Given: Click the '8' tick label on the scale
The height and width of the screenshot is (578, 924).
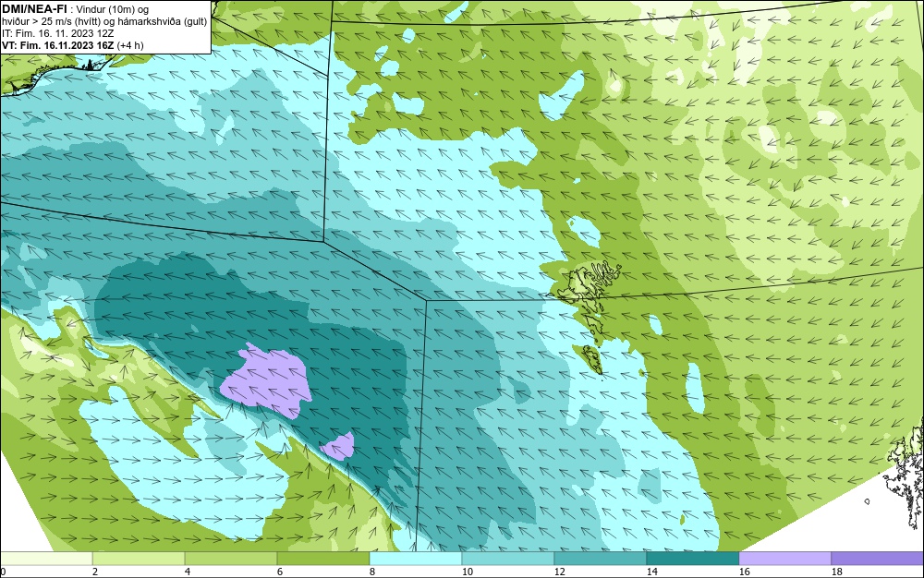Looking at the screenshot, I should tap(371, 572).
